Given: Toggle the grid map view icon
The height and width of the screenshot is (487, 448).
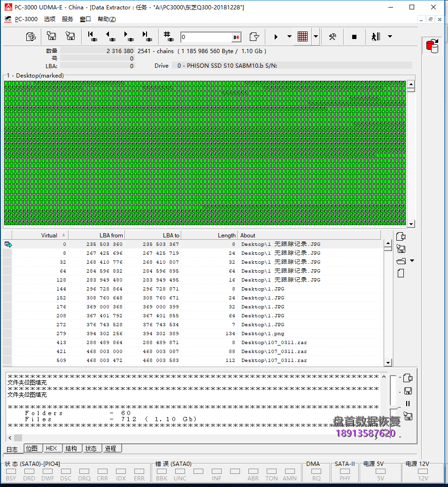Looking at the screenshot, I should click(302, 36).
